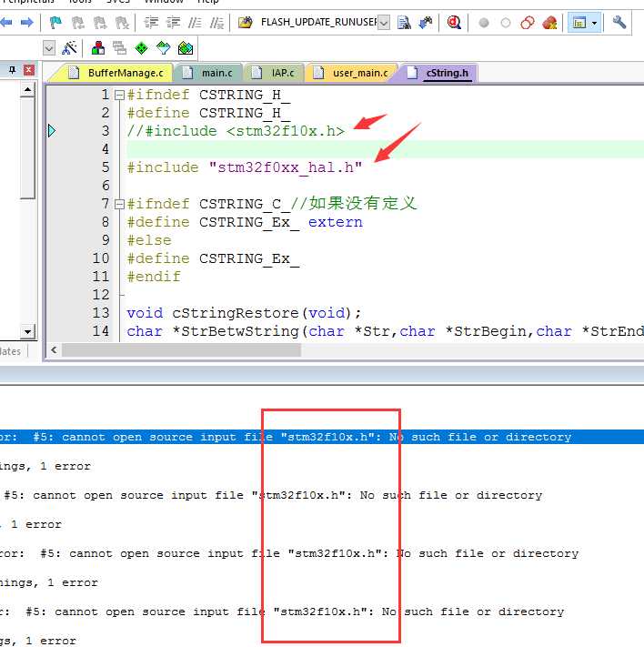This screenshot has height=647, width=644.
Task: Open the Manage Multi-Project Workspace icon
Action: click(x=120, y=48)
